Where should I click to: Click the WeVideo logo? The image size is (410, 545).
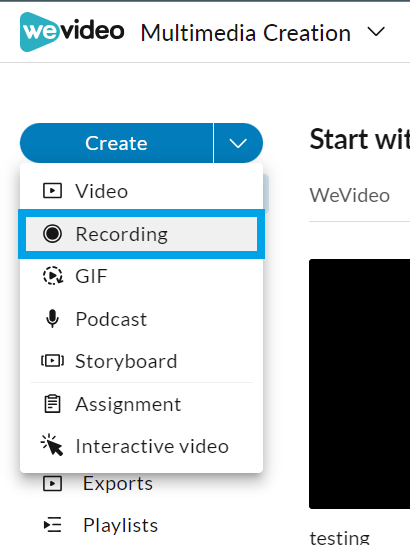(x=72, y=32)
